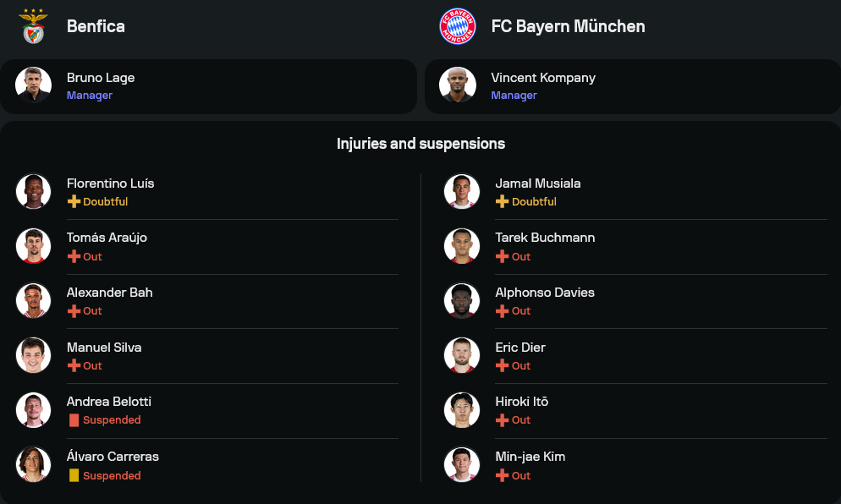
Task: Open the FC Bayern München team link
Action: tap(568, 26)
